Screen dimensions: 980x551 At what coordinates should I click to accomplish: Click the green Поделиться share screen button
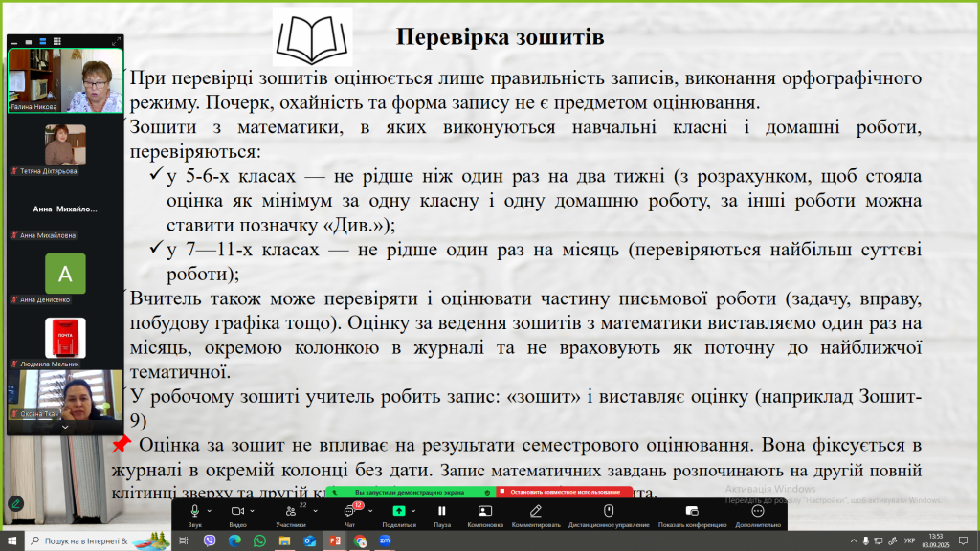pyautogui.click(x=399, y=515)
